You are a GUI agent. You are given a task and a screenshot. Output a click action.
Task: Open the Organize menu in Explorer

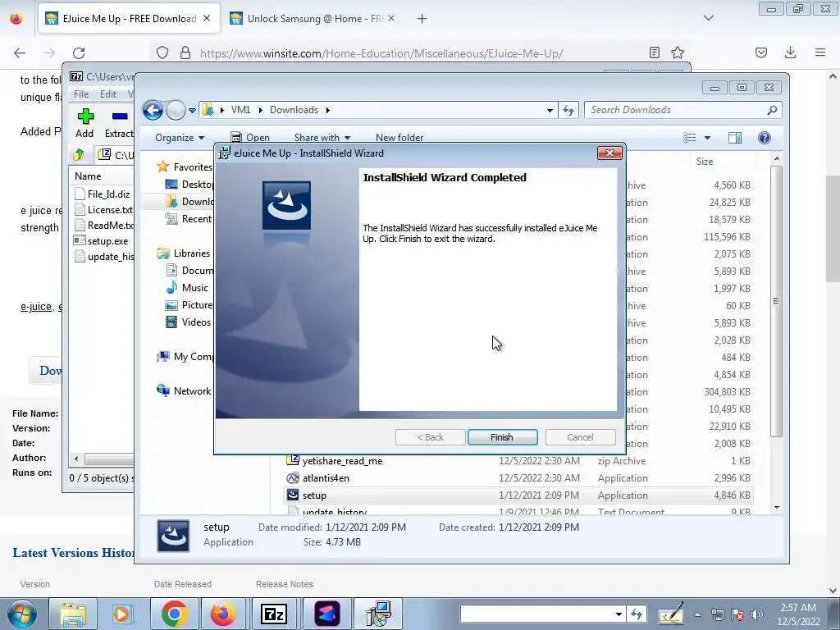click(x=180, y=138)
